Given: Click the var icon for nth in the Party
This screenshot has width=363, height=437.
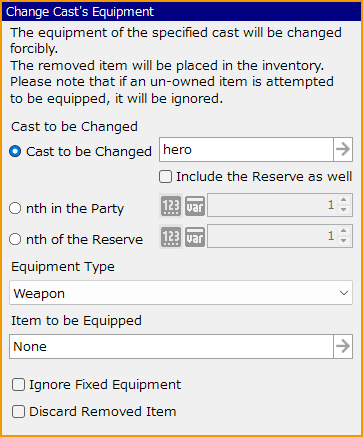Looking at the screenshot, I should pos(195,205).
